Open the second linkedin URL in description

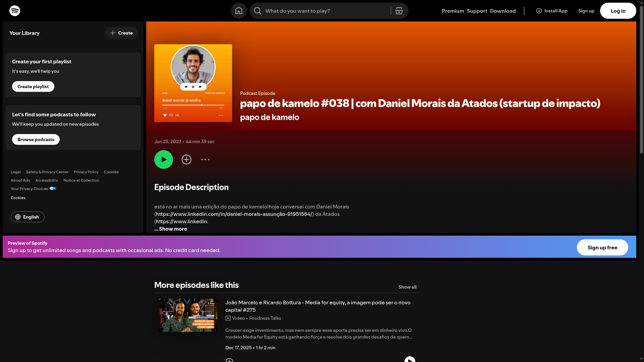182,222
